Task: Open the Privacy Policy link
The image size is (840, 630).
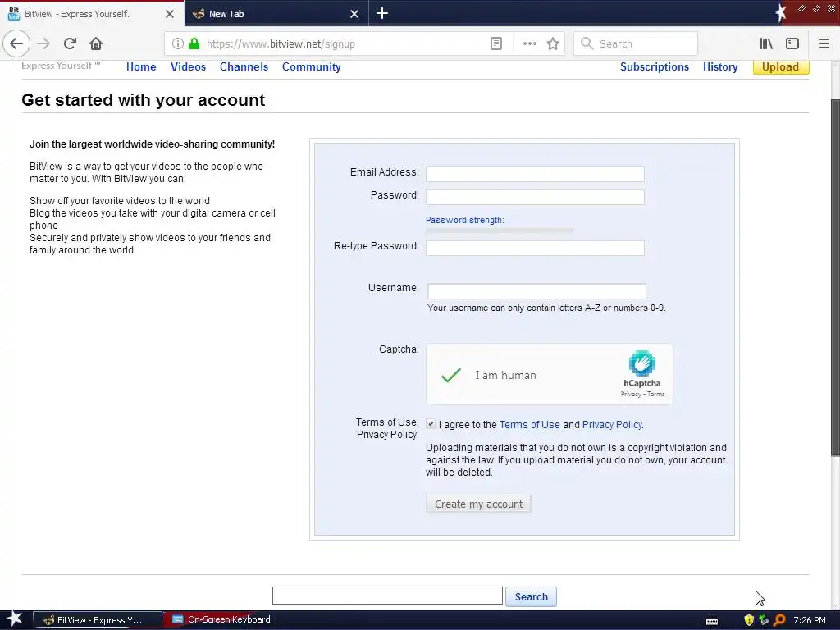Action: pos(612,424)
